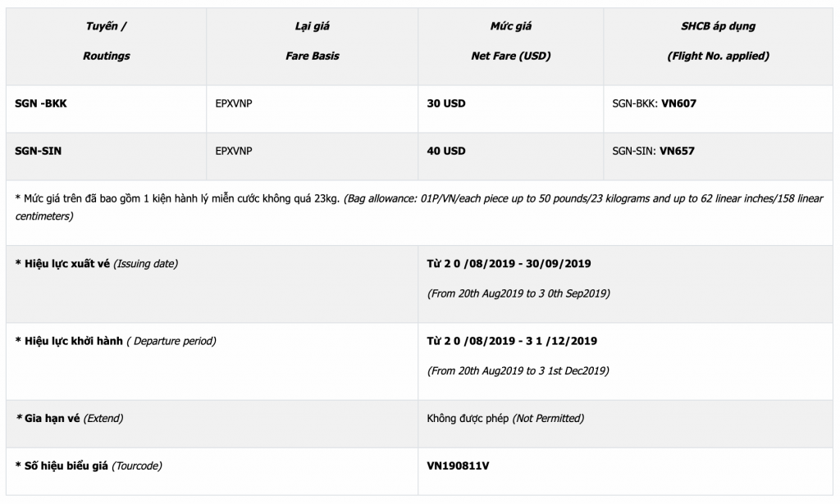840x504 pixels.
Task: Select the SGN-SIN route cell
Action: [39, 151]
